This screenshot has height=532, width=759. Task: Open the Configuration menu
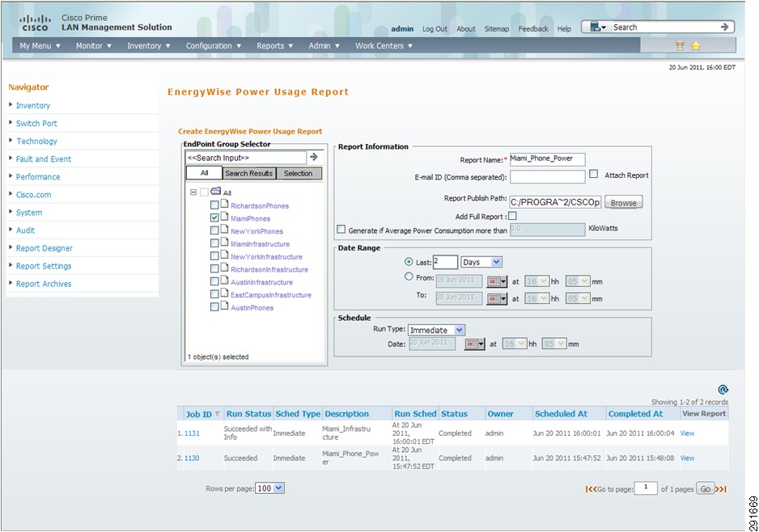[214, 46]
